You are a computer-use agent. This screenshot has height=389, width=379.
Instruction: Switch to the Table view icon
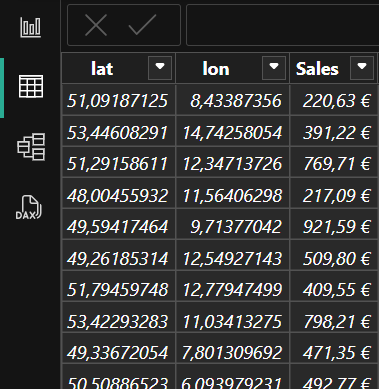31,87
